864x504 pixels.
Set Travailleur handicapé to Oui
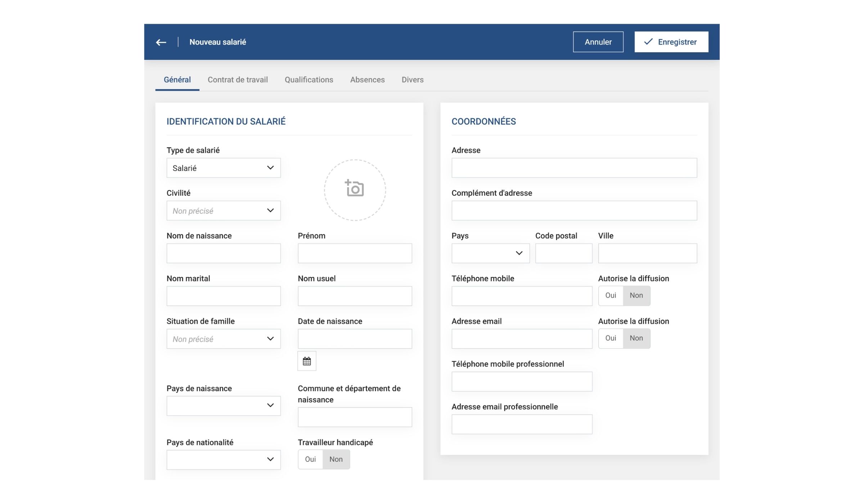pyautogui.click(x=310, y=459)
